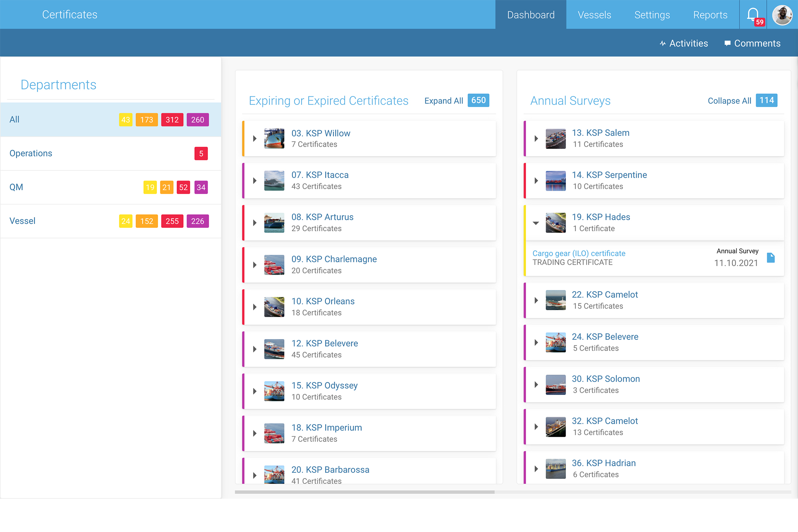The height and width of the screenshot is (532, 798).
Task: Open the Reports tab
Action: coord(710,15)
